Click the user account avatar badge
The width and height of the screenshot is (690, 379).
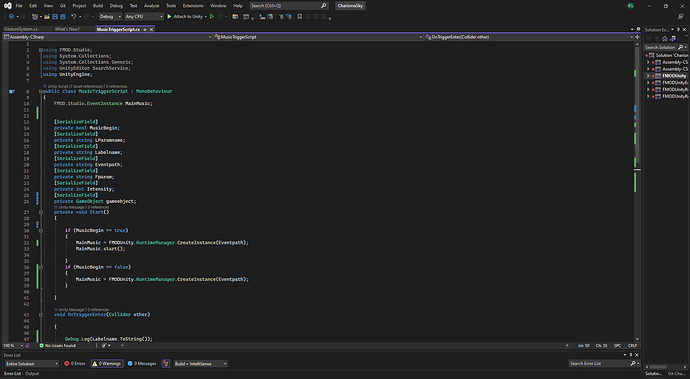click(631, 6)
